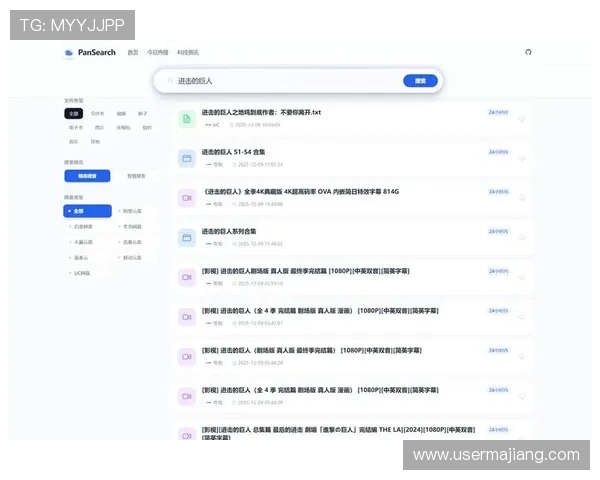The image size is (600, 480).
Task: Filter file type by 音乐
Action: pos(73,142)
